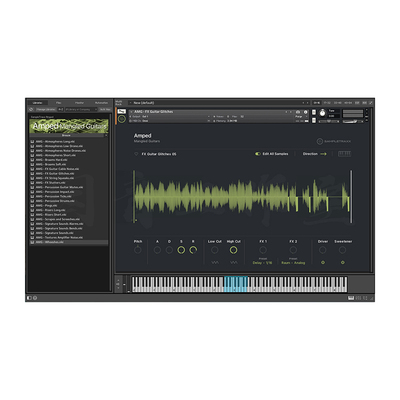The image size is (400, 400).
Task: Click the Instr Nav button
Action: point(105,109)
